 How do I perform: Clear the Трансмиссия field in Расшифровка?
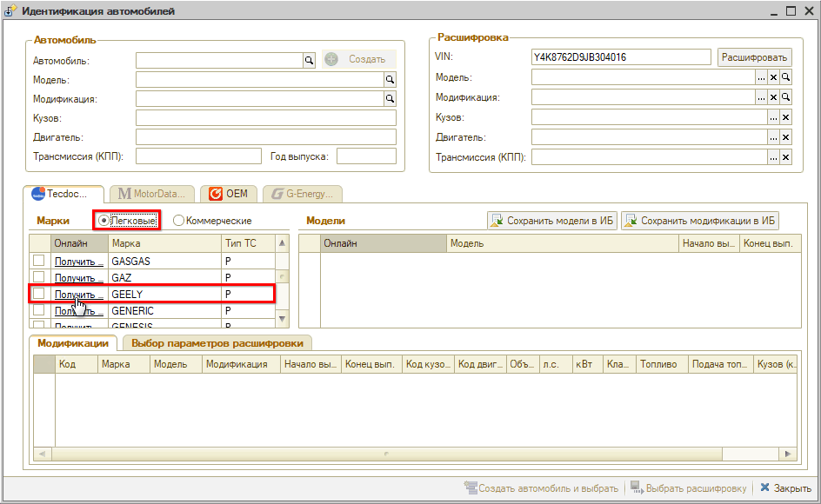(x=785, y=157)
